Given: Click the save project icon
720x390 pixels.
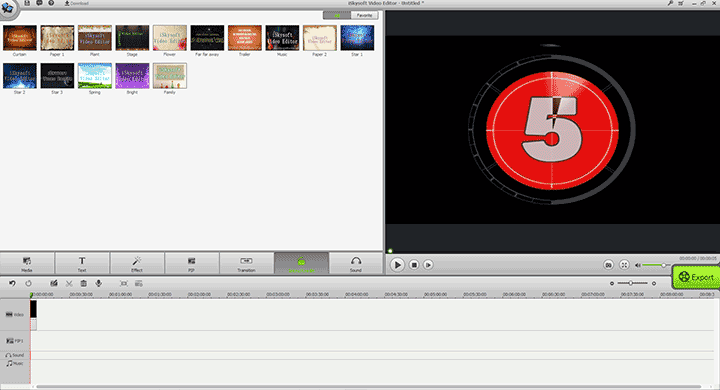Looking at the screenshot, I should [x=27, y=3].
